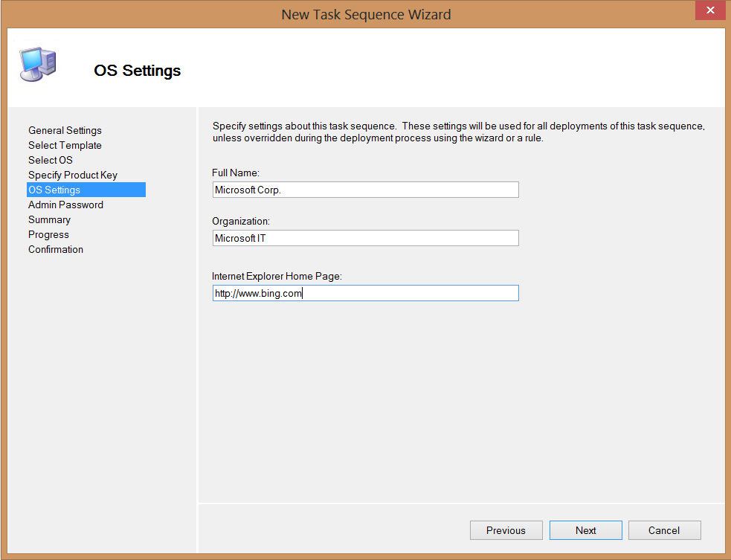Open the Select OS step
731x560 pixels.
coord(51,160)
